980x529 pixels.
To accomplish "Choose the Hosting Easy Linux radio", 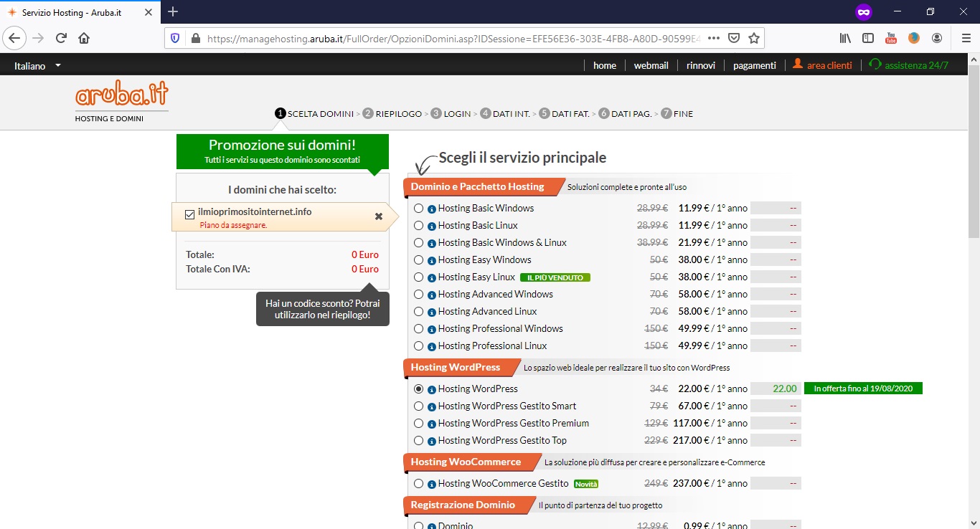I will [419, 277].
